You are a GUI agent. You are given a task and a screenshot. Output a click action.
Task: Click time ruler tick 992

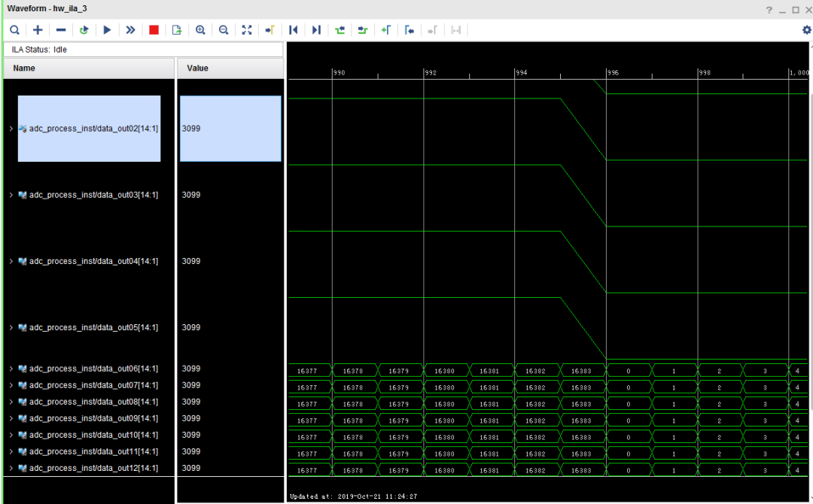click(431, 72)
